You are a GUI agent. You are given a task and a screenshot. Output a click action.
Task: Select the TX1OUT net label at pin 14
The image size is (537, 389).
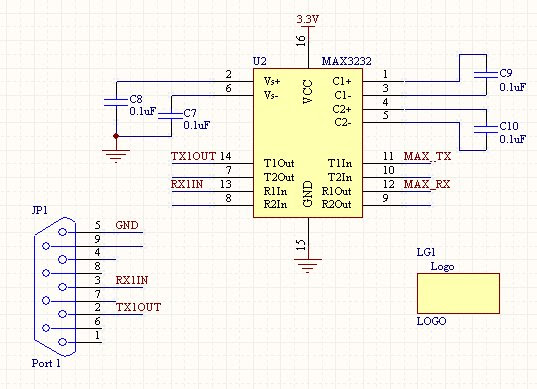(193, 156)
